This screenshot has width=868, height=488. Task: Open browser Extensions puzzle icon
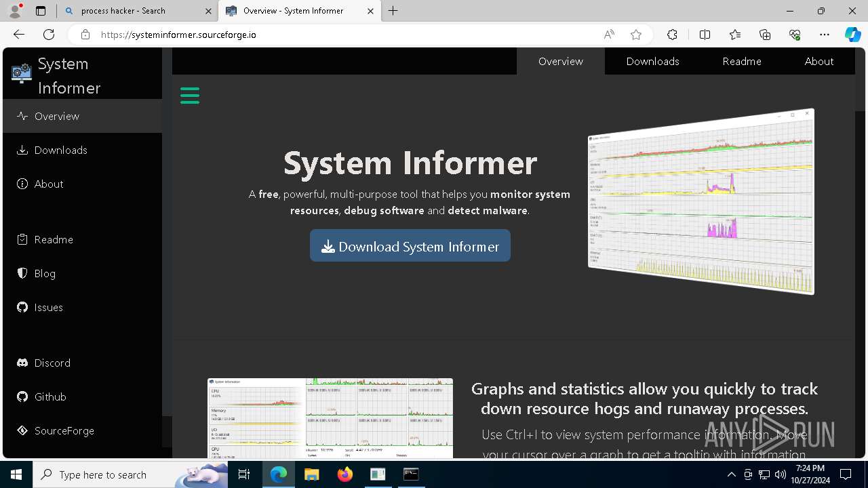coord(672,35)
